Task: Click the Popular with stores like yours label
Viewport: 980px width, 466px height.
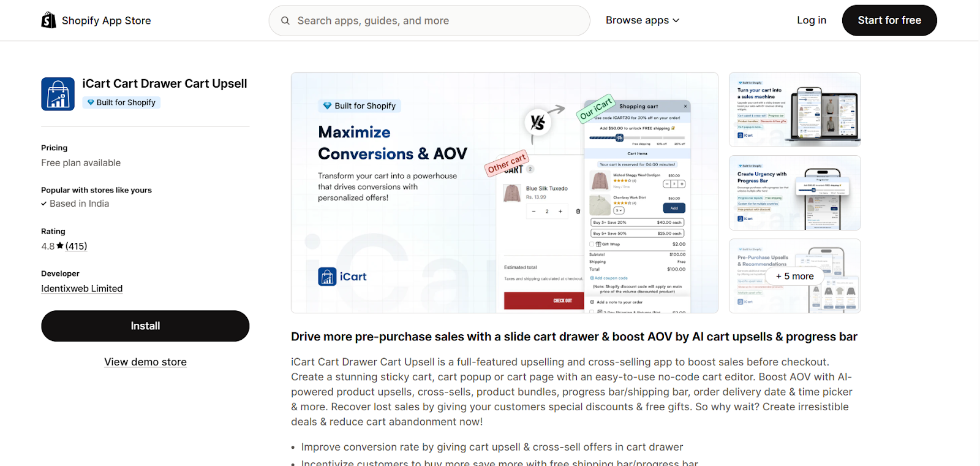Action: point(97,190)
